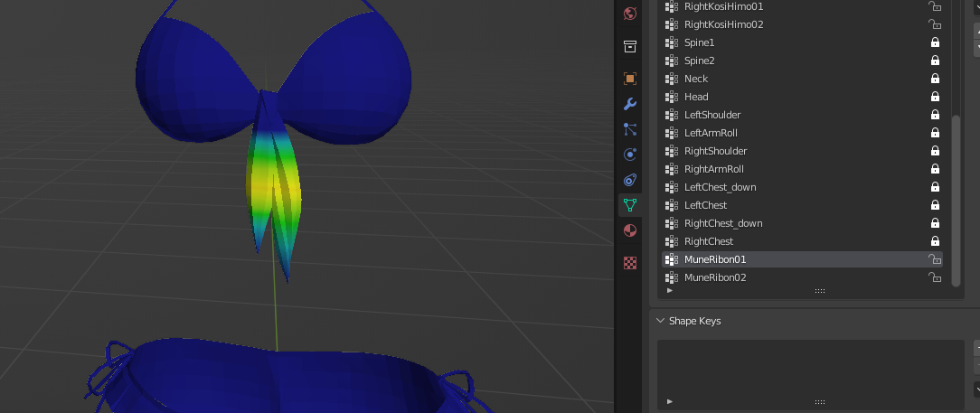Expand shape keys list filter options
980x413 pixels.
[670, 401]
